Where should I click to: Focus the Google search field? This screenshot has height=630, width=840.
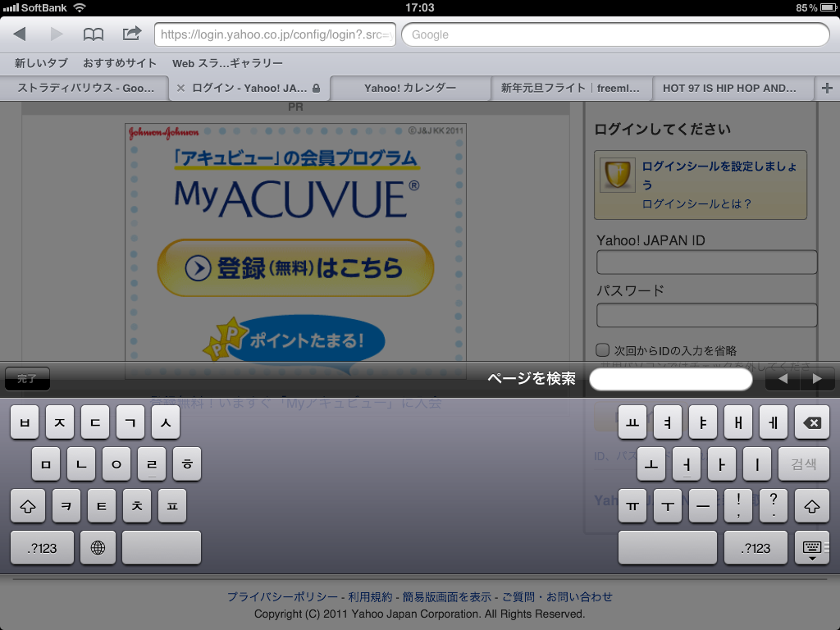pyautogui.click(x=615, y=34)
